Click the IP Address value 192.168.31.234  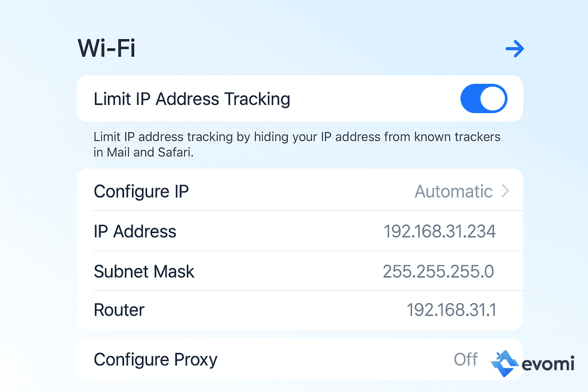click(x=440, y=231)
